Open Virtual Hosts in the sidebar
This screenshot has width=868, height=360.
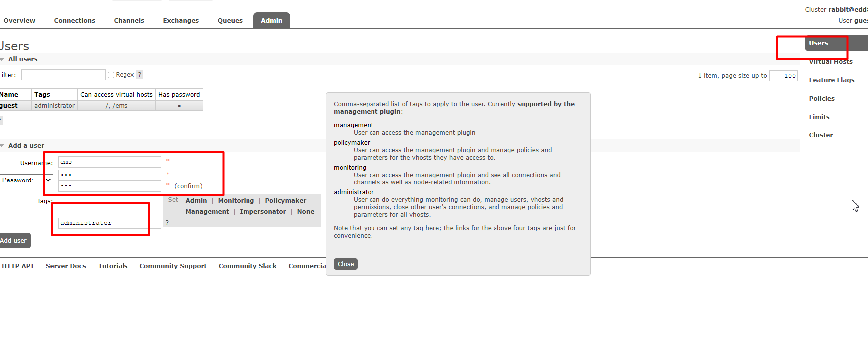(830, 62)
